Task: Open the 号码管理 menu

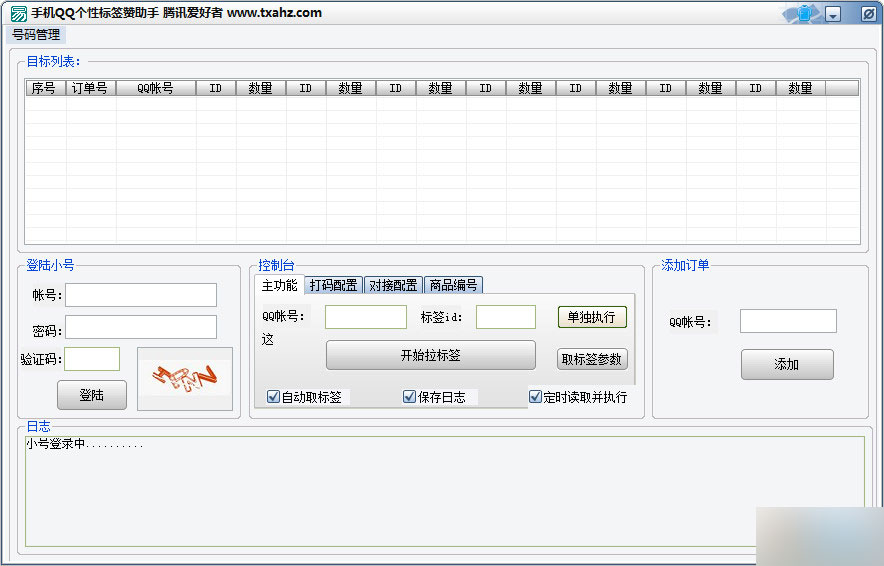Action: click(36, 34)
